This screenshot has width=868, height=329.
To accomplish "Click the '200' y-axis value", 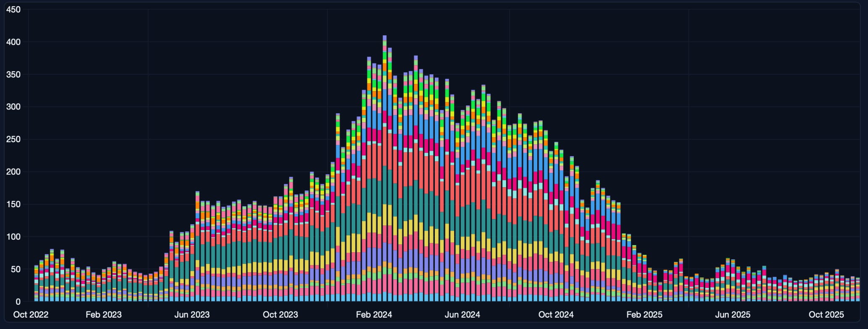I will pos(13,172).
